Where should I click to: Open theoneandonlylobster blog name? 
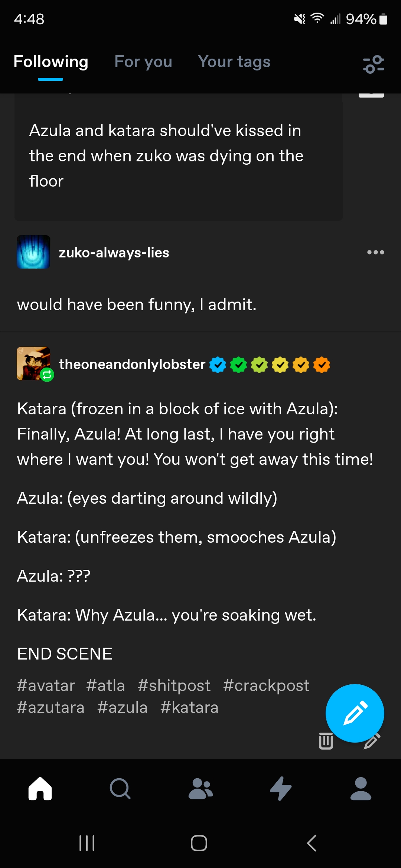(x=132, y=364)
